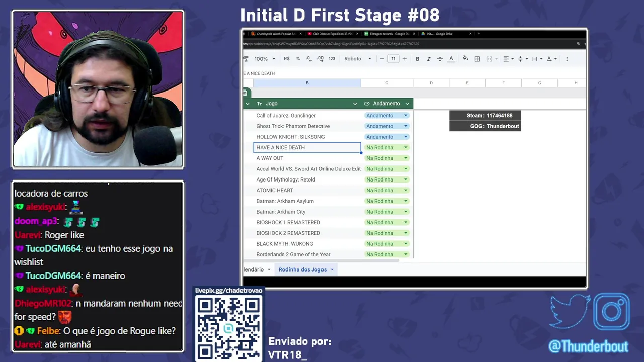Open vertical align dropdown
The height and width of the screenshot is (362, 644).
click(523, 59)
